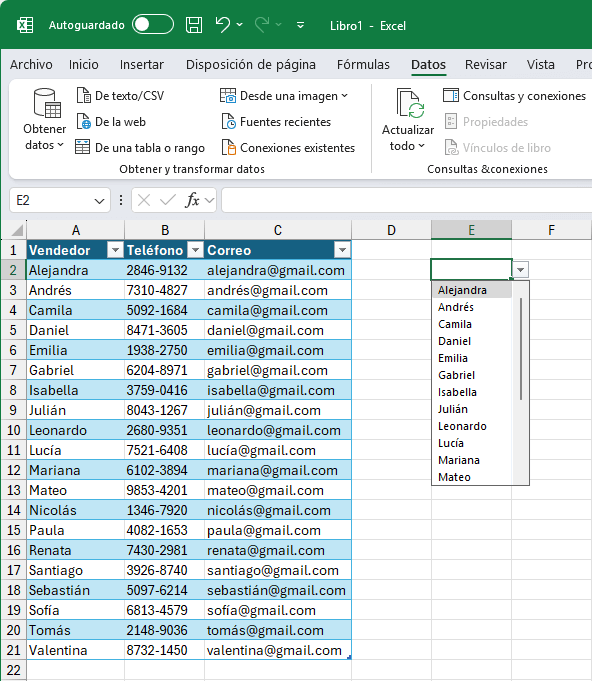Click De una tabla o rango
This screenshot has width=592, height=681.
[140, 148]
